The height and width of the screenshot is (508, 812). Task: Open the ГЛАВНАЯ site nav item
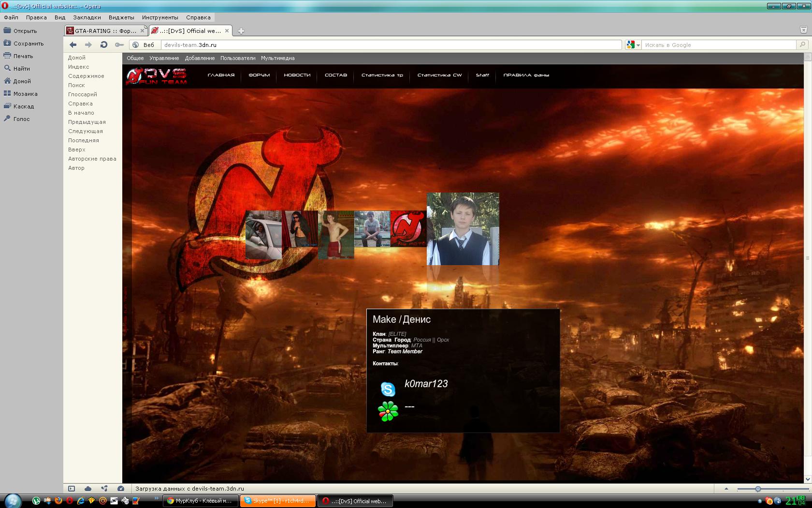(221, 75)
